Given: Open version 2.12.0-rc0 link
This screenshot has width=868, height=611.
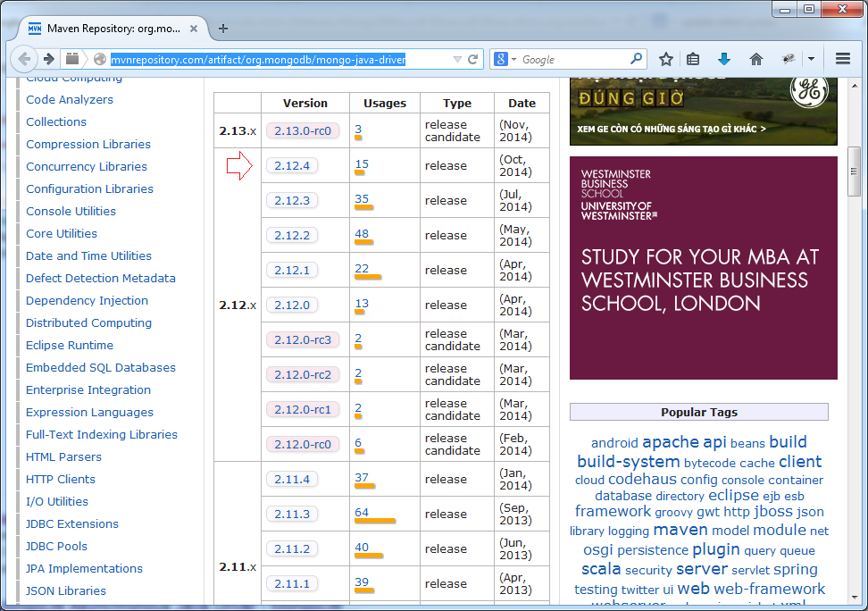Looking at the screenshot, I should pyautogui.click(x=303, y=444).
